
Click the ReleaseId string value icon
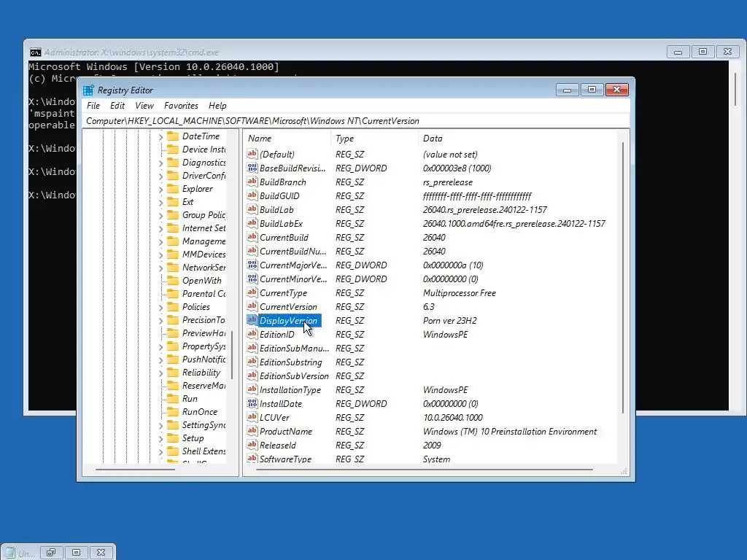tap(252, 444)
